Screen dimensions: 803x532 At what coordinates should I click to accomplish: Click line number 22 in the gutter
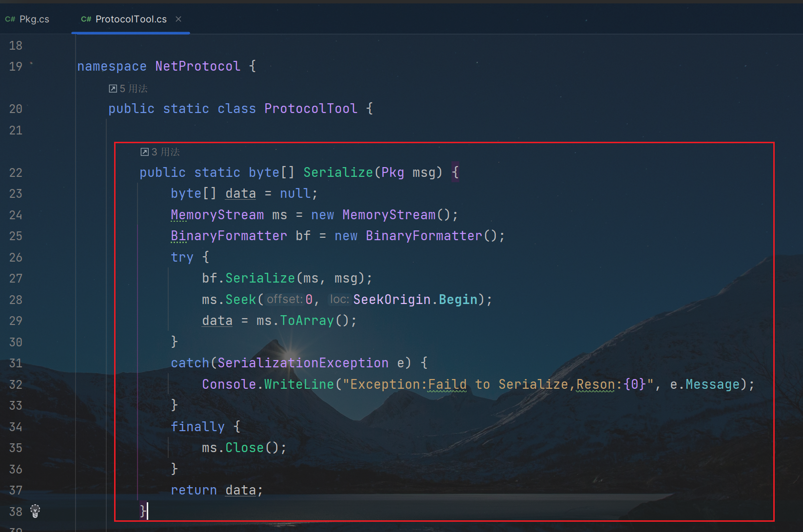[16, 172]
